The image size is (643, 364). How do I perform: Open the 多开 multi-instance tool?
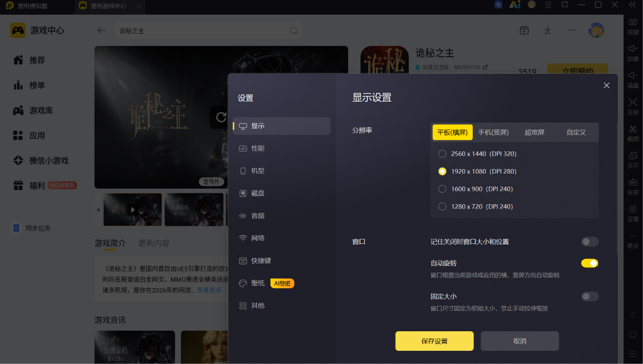tap(633, 160)
